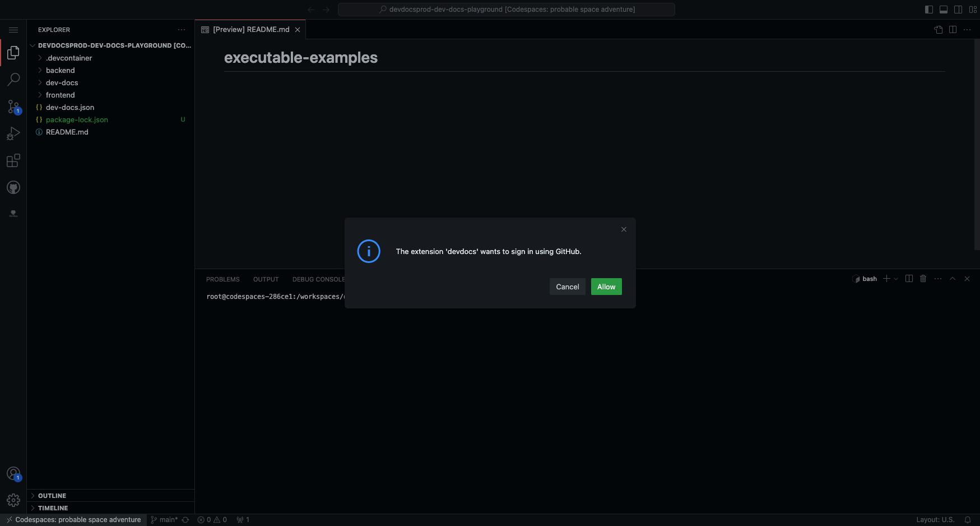
Task: Toggle the secondary sidebar layout button
Action: pos(958,10)
